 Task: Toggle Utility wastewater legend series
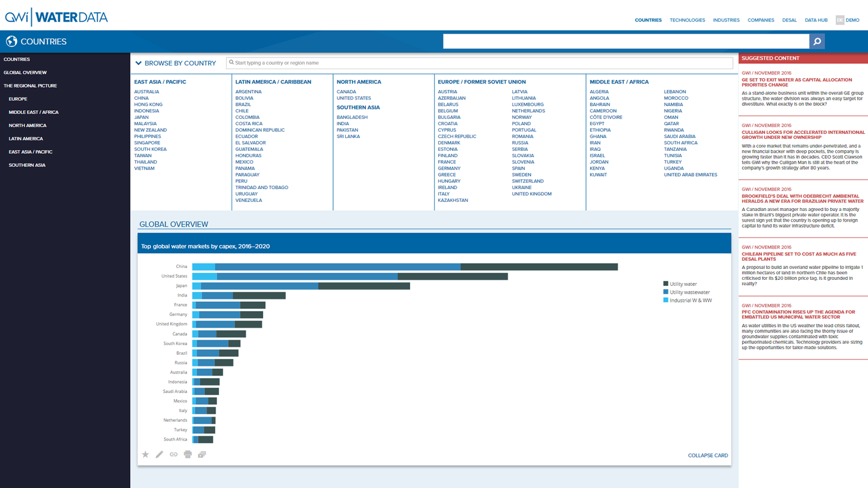pos(689,292)
